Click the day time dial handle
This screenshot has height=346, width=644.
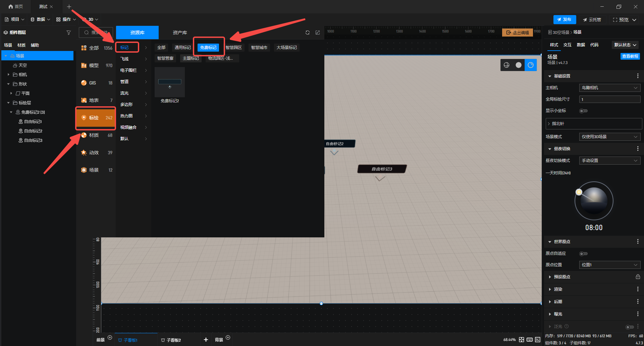(x=579, y=192)
